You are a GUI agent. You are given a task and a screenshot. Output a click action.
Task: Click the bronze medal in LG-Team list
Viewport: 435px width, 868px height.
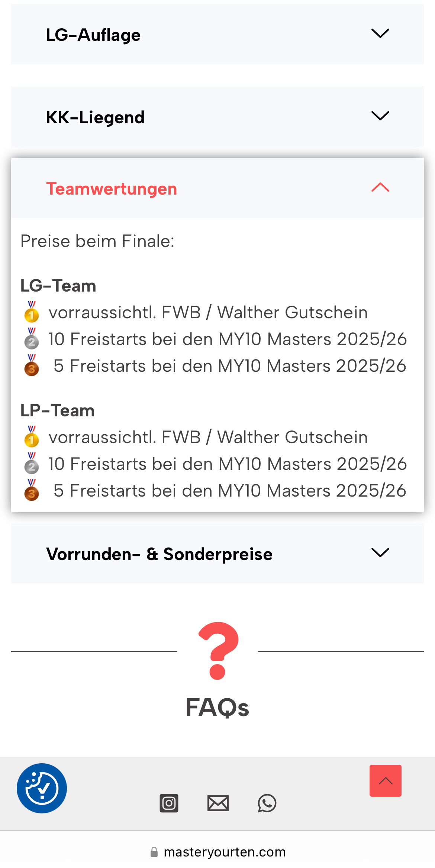(32, 365)
